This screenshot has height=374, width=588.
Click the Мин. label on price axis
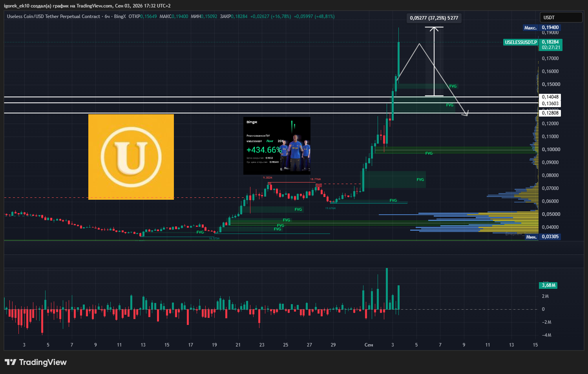(x=531, y=237)
